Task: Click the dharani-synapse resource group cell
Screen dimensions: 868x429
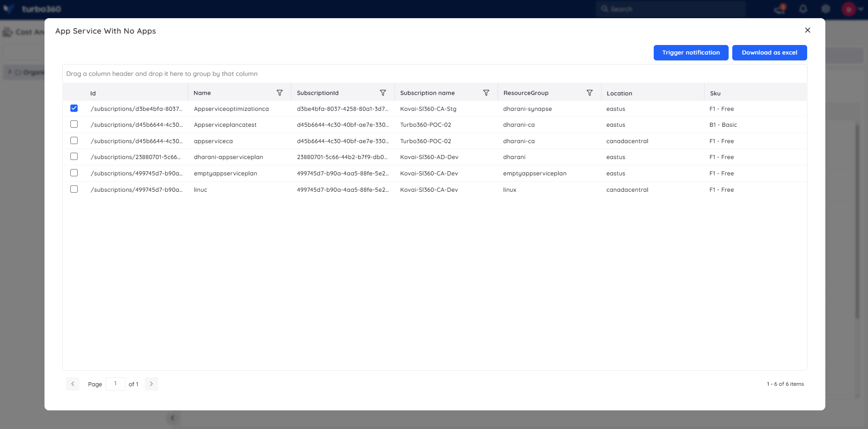Action: click(x=528, y=109)
